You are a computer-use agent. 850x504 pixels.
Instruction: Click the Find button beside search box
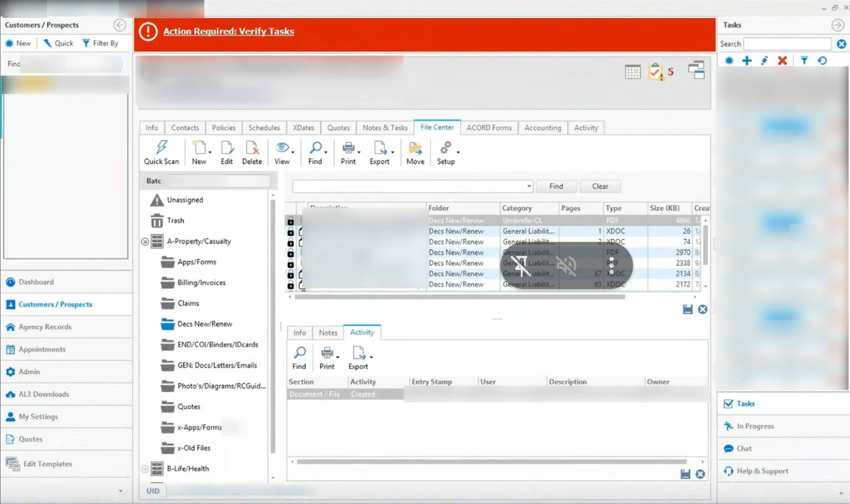(x=556, y=186)
